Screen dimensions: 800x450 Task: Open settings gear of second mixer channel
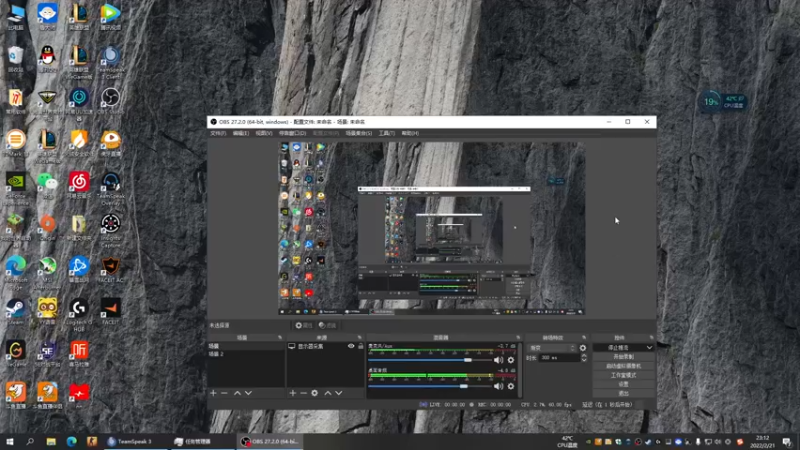tap(511, 386)
